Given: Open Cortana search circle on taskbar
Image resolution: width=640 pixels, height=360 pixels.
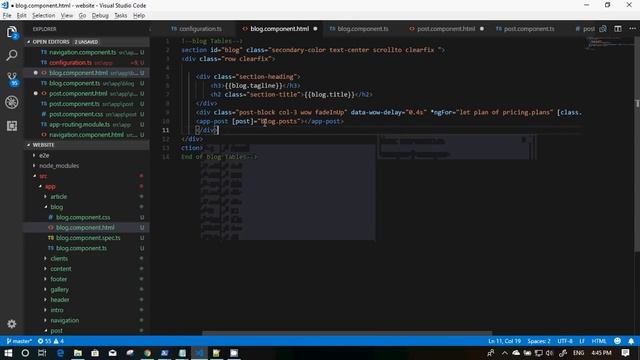Looking at the screenshot, I should click(25, 353).
